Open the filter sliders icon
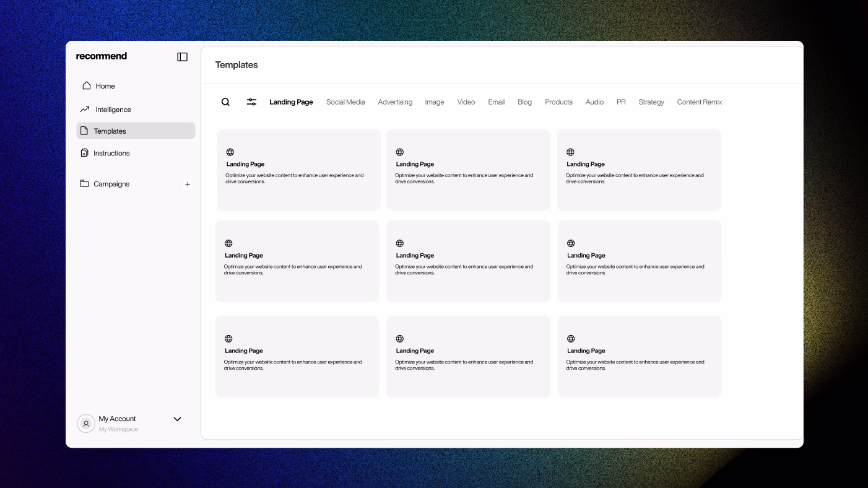 251,102
